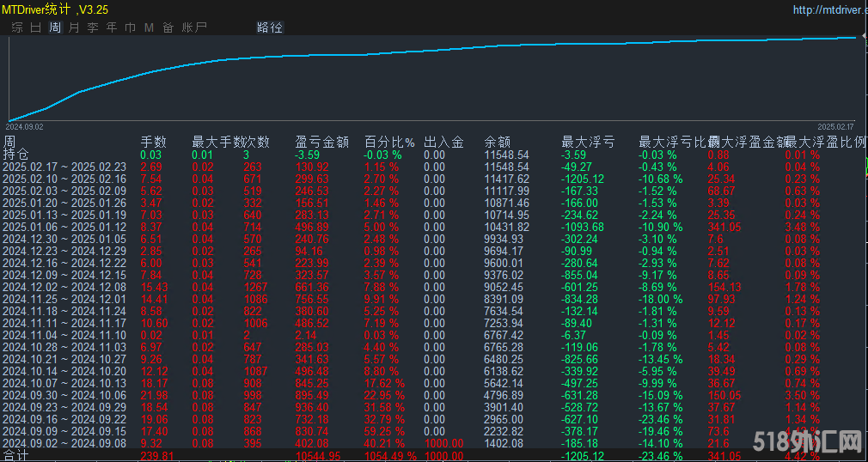Select the 周 (weekly) statistics tab

pyautogui.click(x=55, y=27)
